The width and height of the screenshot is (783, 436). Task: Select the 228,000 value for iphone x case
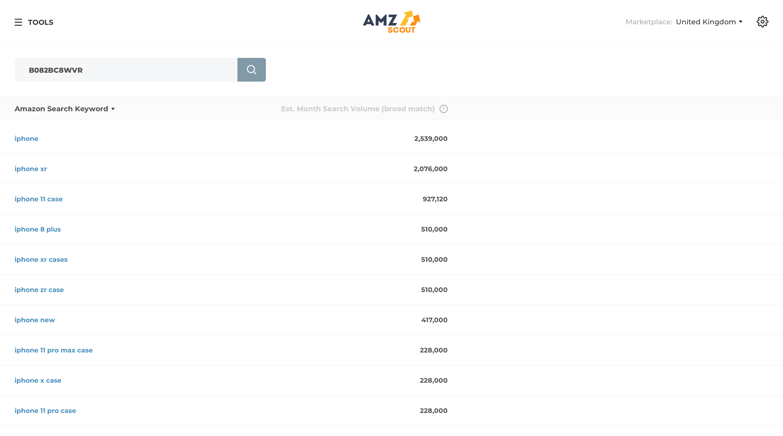click(433, 380)
